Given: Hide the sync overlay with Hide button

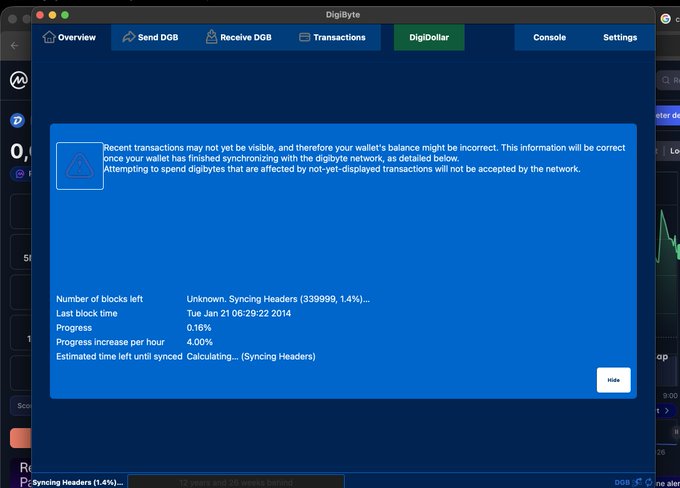Looking at the screenshot, I should [613, 380].
